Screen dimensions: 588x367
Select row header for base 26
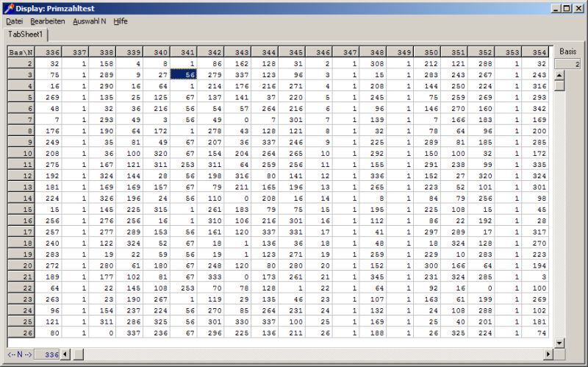[21, 332]
